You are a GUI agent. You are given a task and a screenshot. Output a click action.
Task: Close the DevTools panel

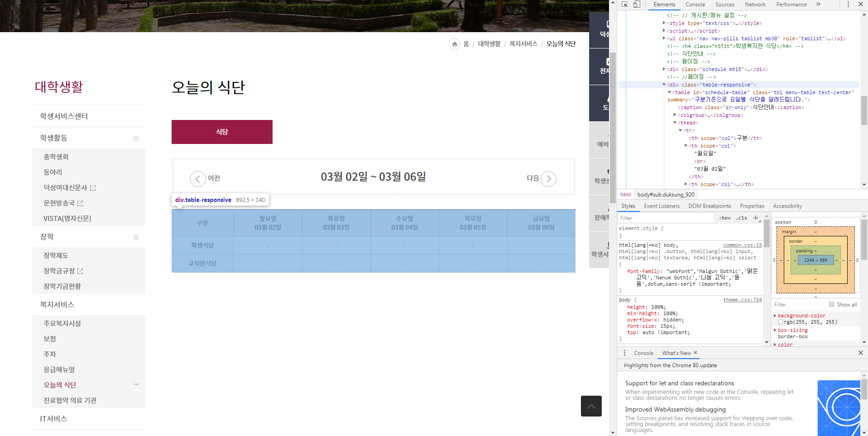pyautogui.click(x=861, y=5)
